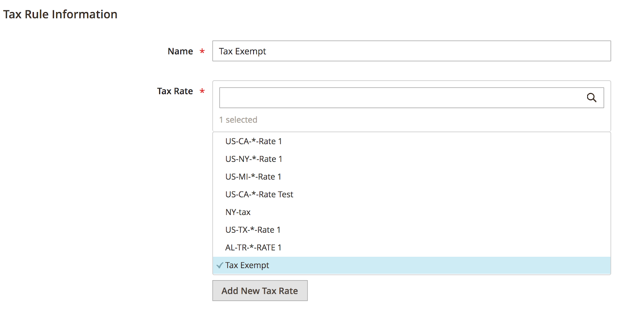Select the US-TX-*-Rate 1 option
The image size is (644, 320).
[x=411, y=230]
